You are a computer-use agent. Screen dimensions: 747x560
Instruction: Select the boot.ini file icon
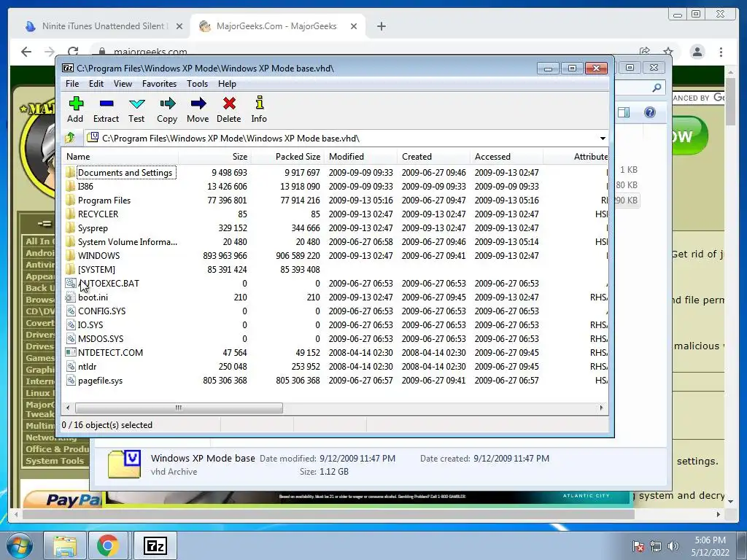71,297
